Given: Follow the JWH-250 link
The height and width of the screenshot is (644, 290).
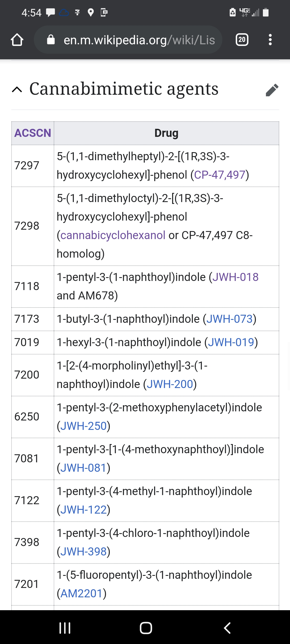Looking at the screenshot, I should coord(84,426).
